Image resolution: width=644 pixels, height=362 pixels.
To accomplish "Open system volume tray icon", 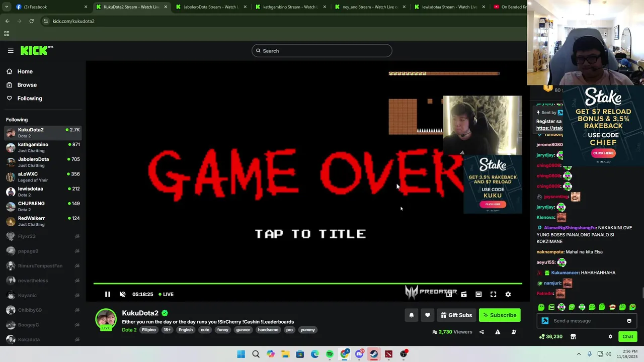I will click(608, 354).
